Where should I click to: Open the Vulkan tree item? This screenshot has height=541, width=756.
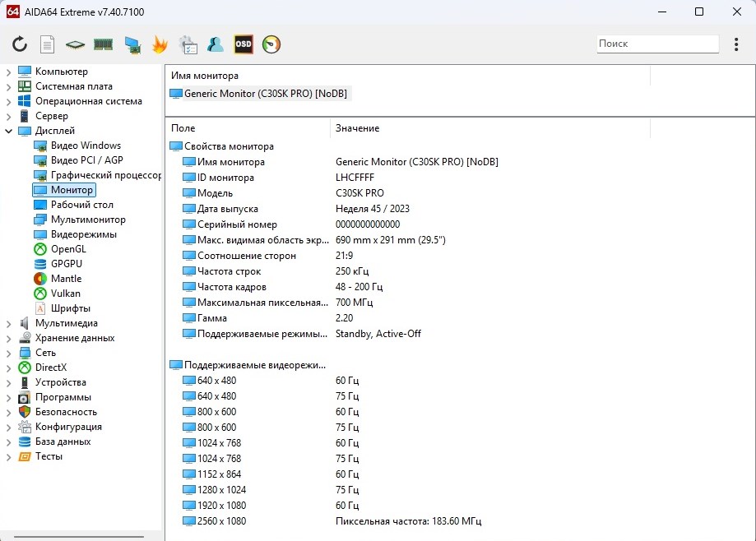[65, 294]
